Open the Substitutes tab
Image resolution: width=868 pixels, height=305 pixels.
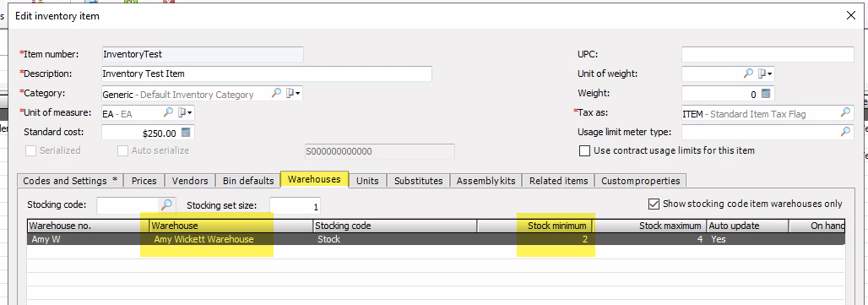point(419,181)
